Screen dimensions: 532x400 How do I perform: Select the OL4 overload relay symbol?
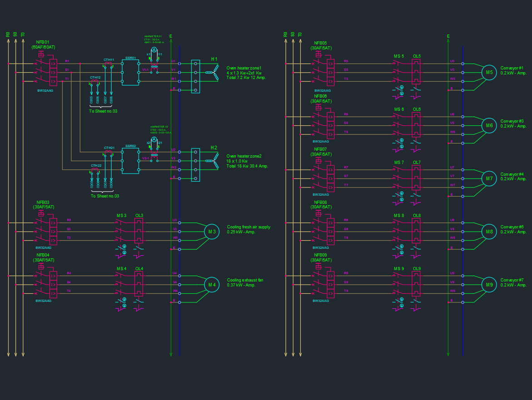click(x=139, y=284)
